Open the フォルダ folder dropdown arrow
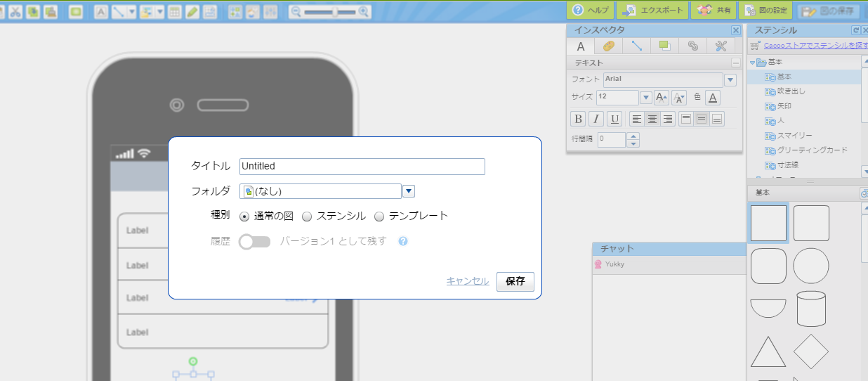The height and width of the screenshot is (381, 868). pos(409,191)
